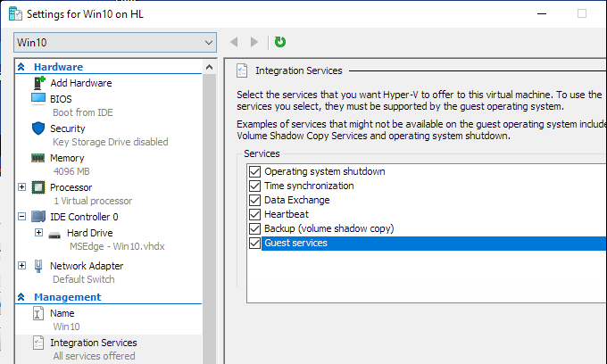This screenshot has width=607, height=364.
Task: Click the navigation pane scroll-up arrow
Action: click(210, 67)
